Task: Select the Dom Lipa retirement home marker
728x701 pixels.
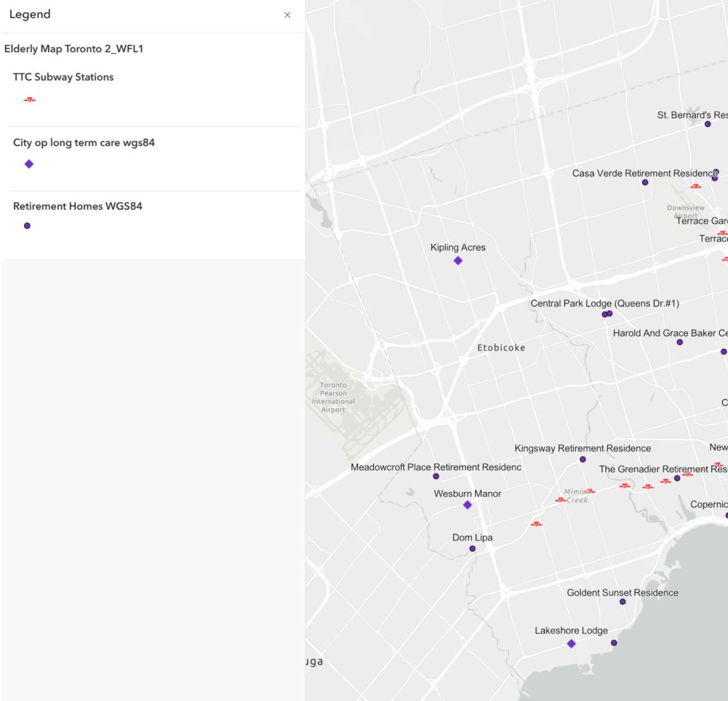Action: coord(472,549)
